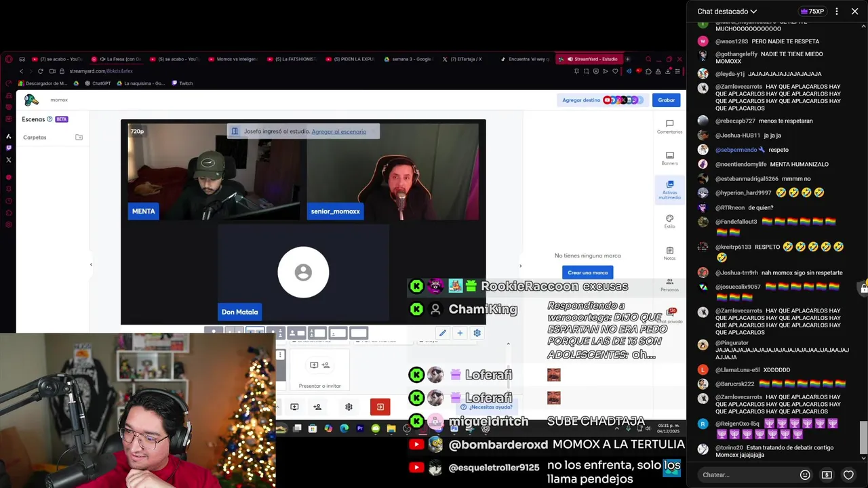
Task: Open the Estilo palette panel
Action: click(669, 222)
